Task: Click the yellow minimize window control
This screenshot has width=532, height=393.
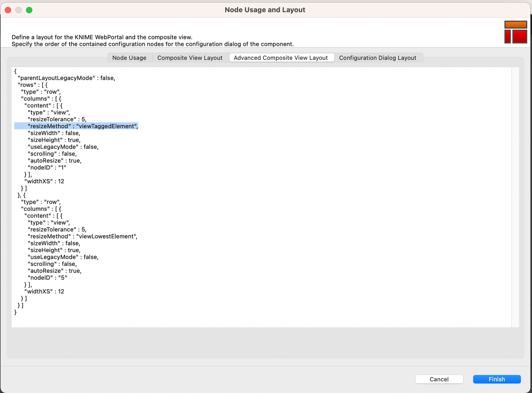Action: (18, 10)
